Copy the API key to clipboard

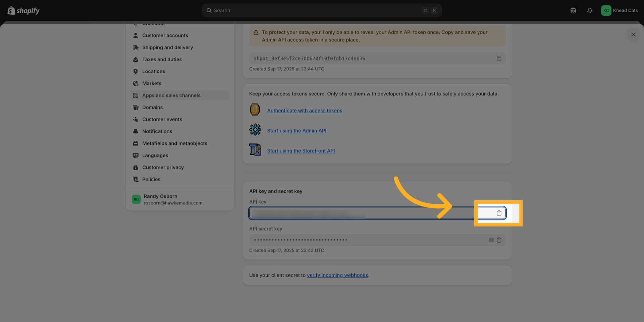[499, 213]
